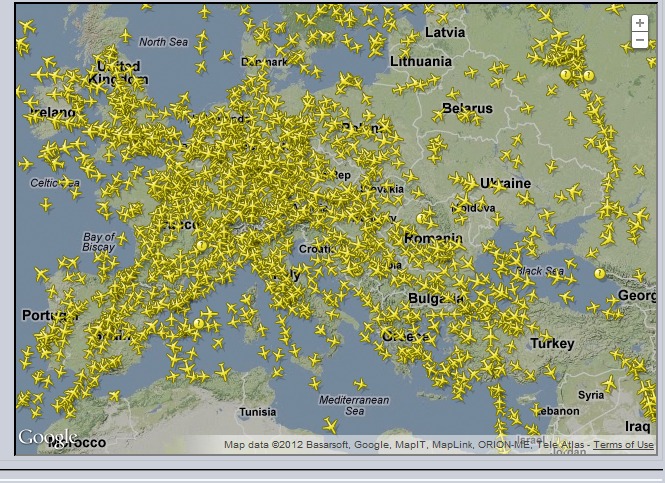Click the North Sea label
This screenshot has width=665, height=483.
coord(163,42)
